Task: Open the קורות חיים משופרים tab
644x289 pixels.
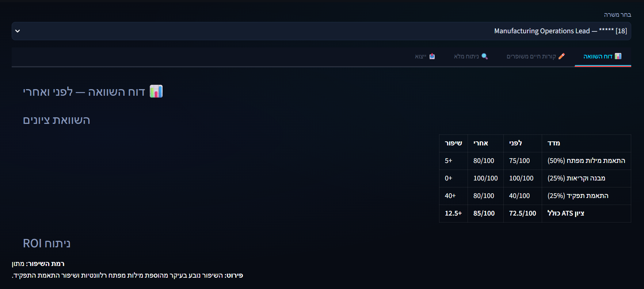Action: click(536, 56)
